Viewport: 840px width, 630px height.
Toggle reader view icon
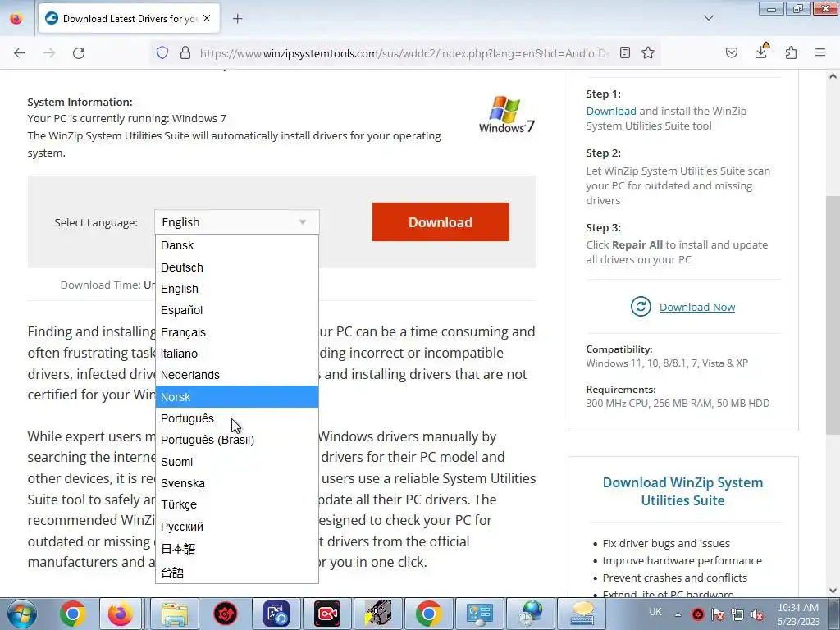click(624, 52)
